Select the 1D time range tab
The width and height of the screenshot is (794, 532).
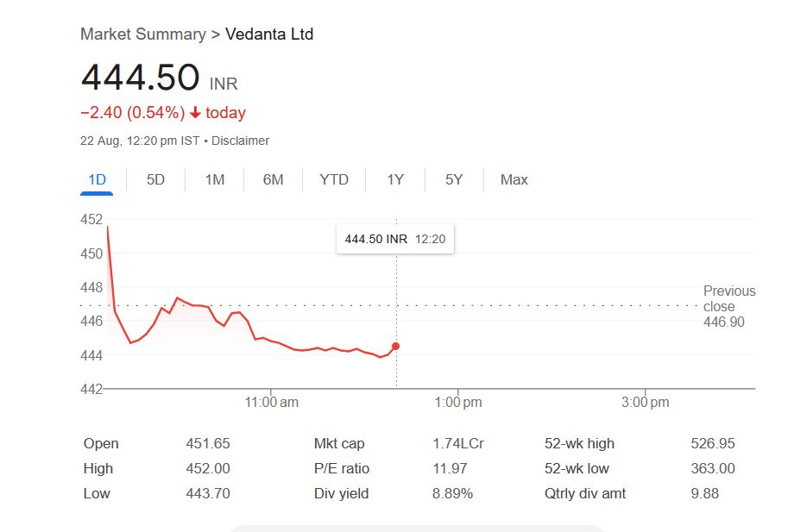click(97, 179)
